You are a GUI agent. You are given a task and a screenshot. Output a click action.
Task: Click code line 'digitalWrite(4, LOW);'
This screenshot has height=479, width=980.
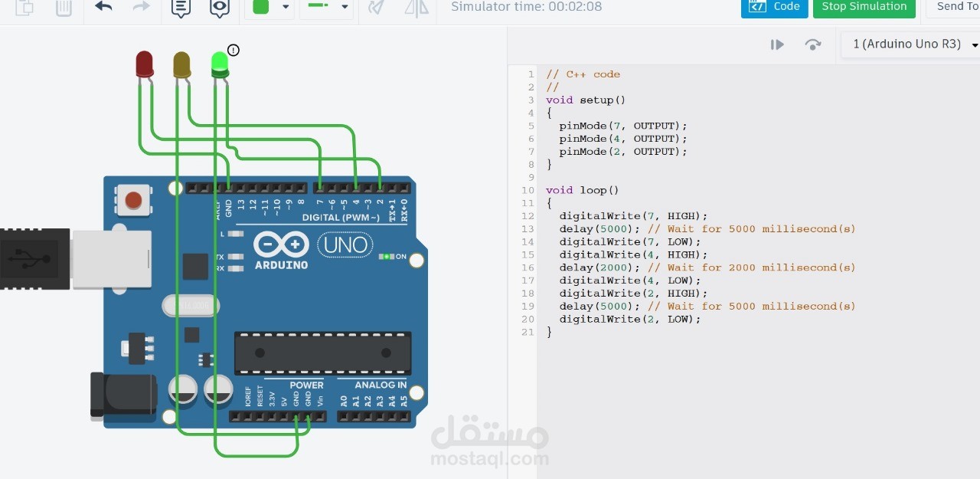point(630,281)
